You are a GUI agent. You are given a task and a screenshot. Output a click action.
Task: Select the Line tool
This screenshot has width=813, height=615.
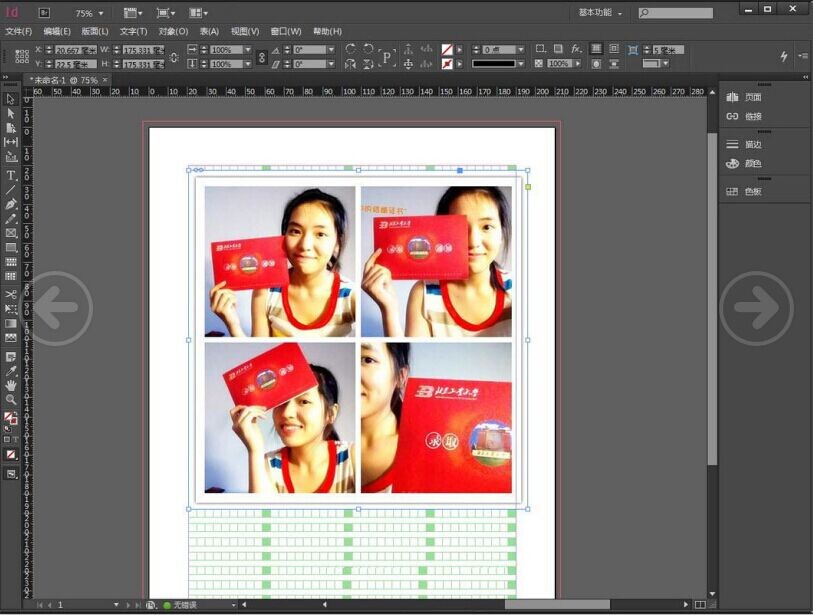point(11,189)
